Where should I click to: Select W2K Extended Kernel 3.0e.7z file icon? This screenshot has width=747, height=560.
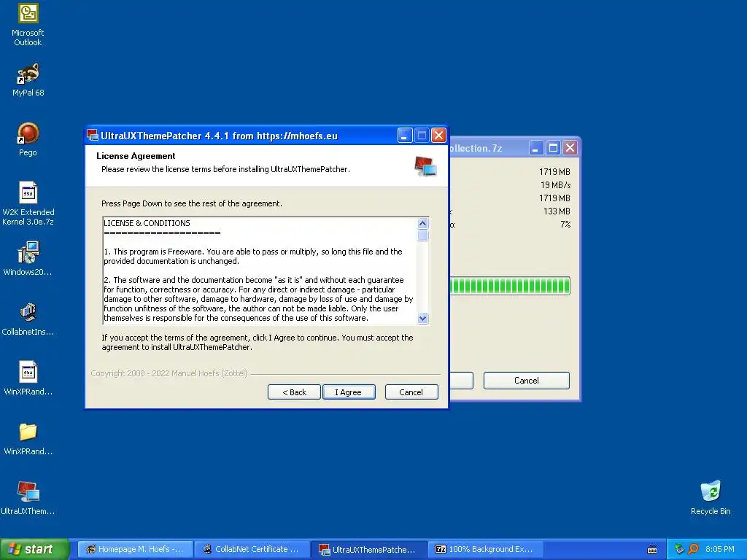point(28,203)
